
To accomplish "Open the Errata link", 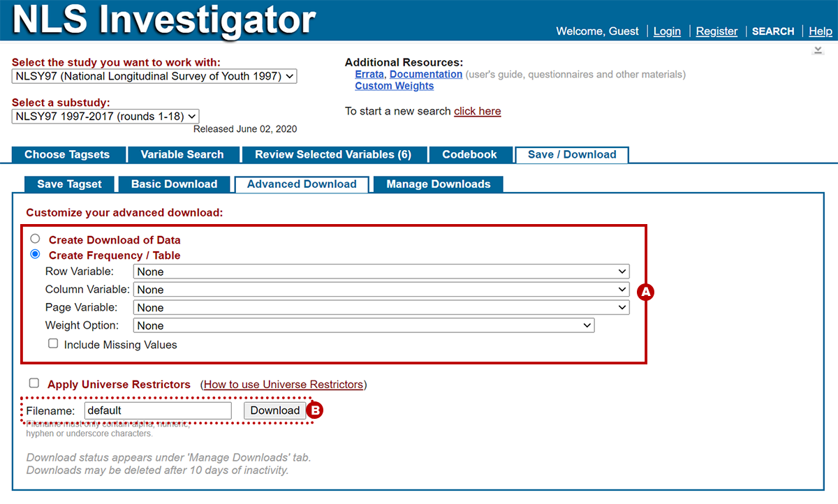I will [x=369, y=74].
